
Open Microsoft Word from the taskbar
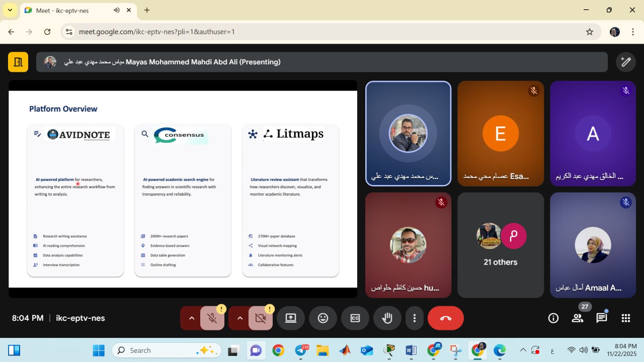coord(411,350)
